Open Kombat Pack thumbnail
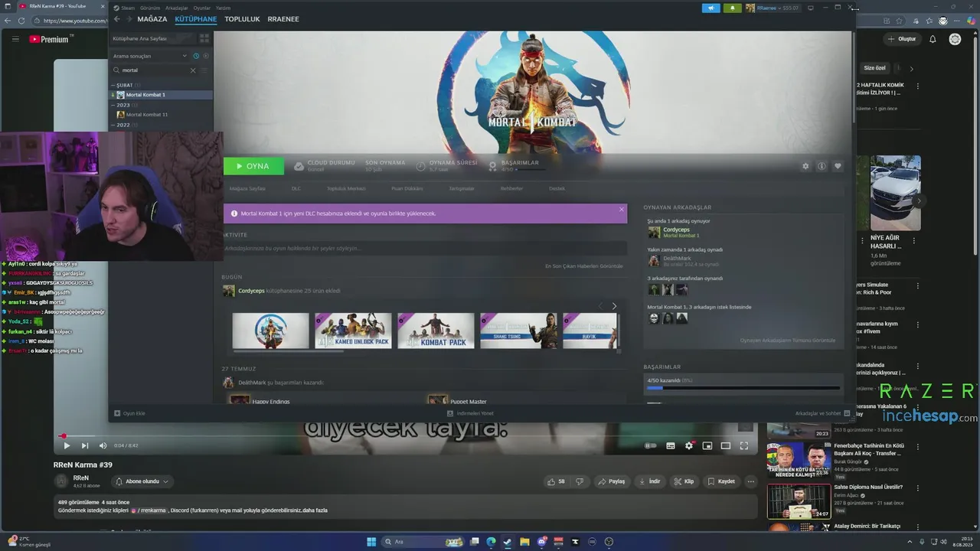This screenshot has width=980, height=551. pos(436,331)
